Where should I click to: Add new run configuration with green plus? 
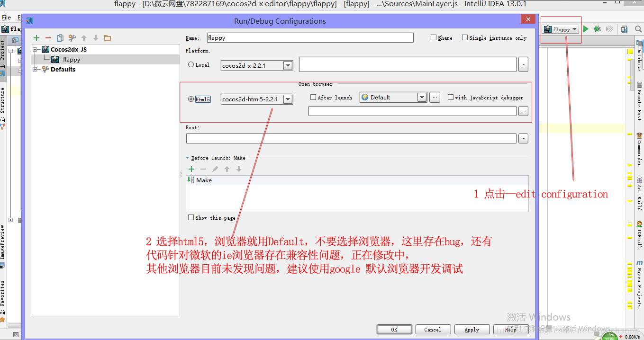(x=36, y=38)
